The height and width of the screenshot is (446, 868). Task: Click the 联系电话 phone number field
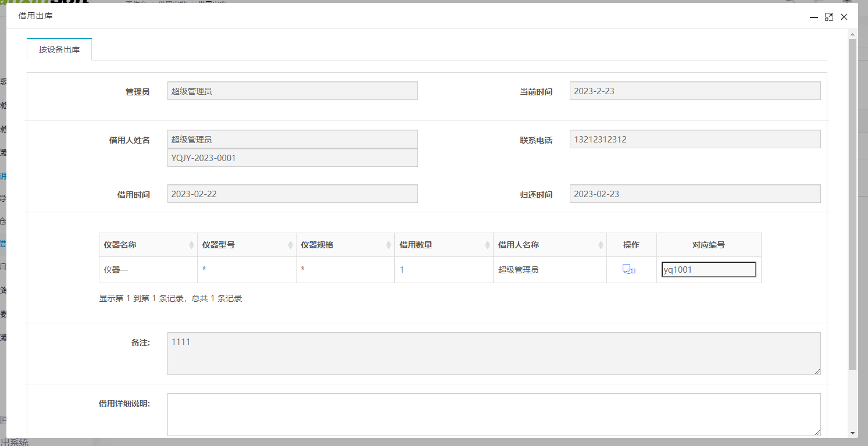(x=695, y=140)
